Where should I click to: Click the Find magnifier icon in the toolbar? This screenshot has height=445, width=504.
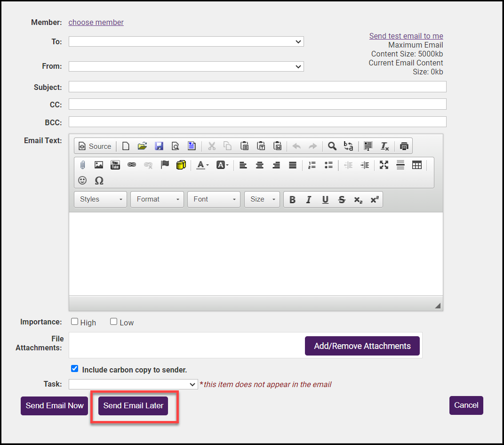coord(332,146)
